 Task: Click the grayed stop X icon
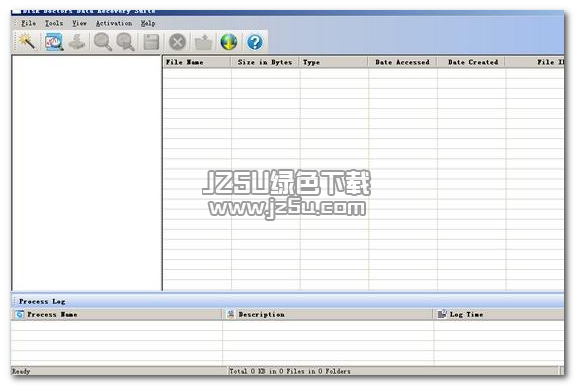177,42
